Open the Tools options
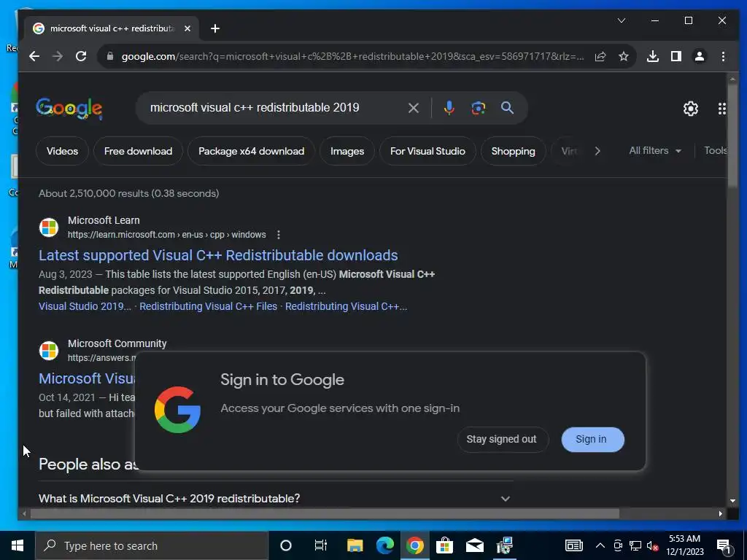Screen dimensions: 747x560 (715, 150)
